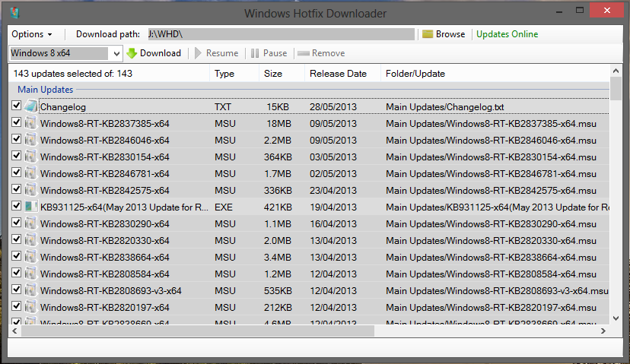630x364 pixels.
Task: Click the KB931125-x64 EXE file icon
Action: pos(30,207)
